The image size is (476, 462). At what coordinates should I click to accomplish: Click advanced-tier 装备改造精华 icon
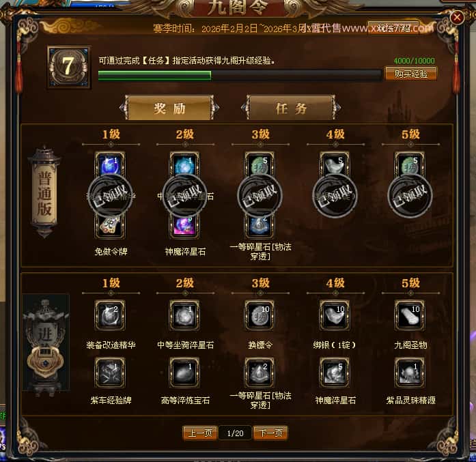pos(110,315)
